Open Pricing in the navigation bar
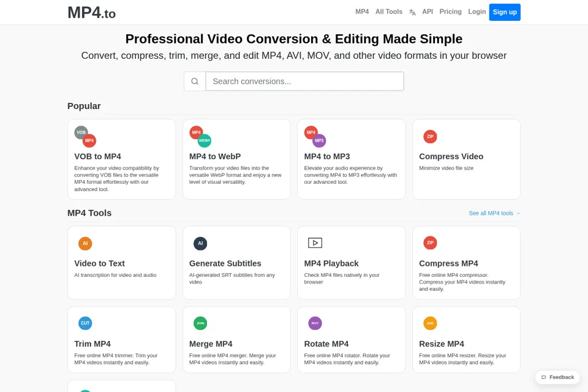The image size is (588, 392). click(x=450, y=12)
